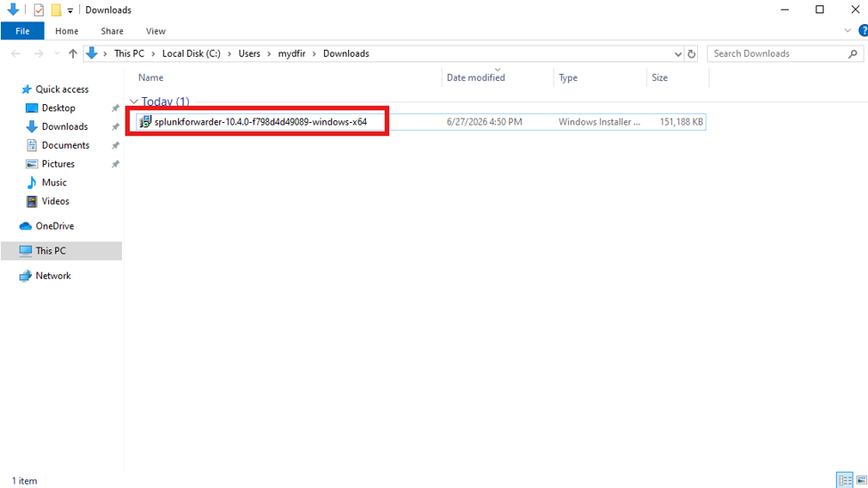
Task: Expand the ribbon with chevron
Action: (848, 30)
